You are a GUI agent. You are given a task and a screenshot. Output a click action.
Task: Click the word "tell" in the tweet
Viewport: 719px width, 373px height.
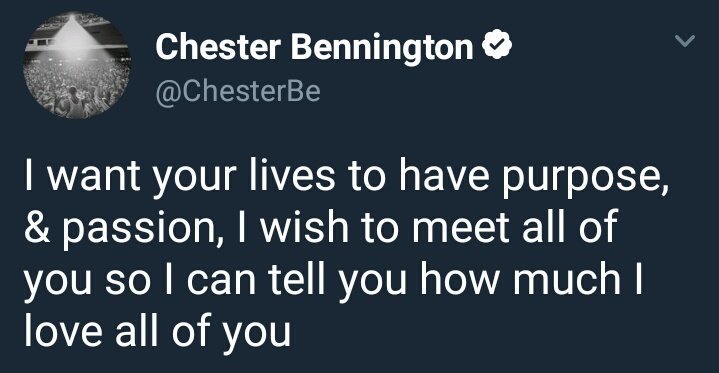tap(297, 278)
